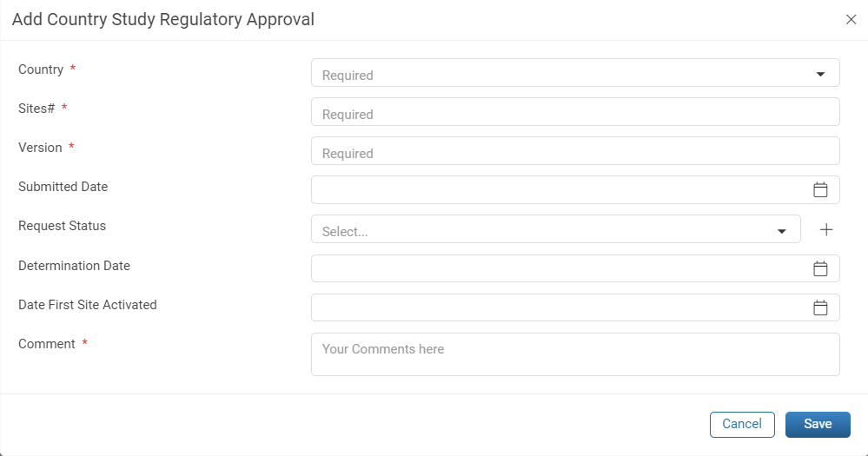Open the Country required combo box
This screenshot has height=456, width=868.
tap(575, 72)
